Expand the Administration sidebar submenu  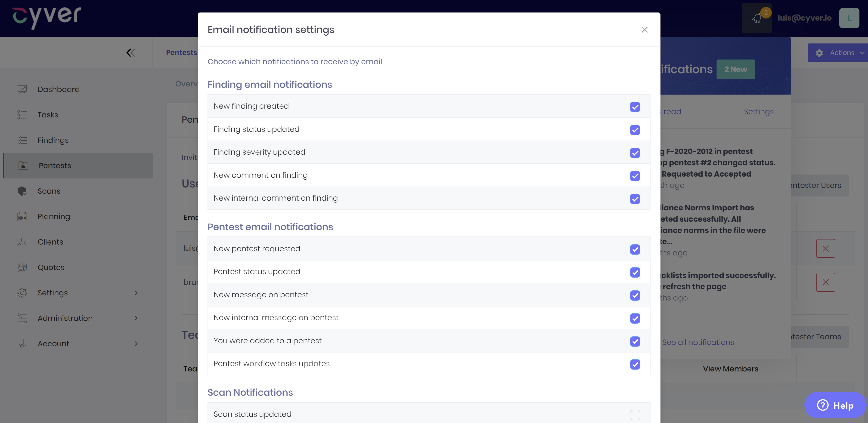136,318
